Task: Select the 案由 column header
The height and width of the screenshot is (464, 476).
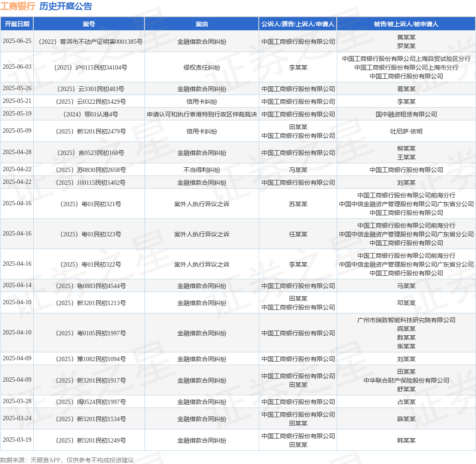Action: [201, 24]
